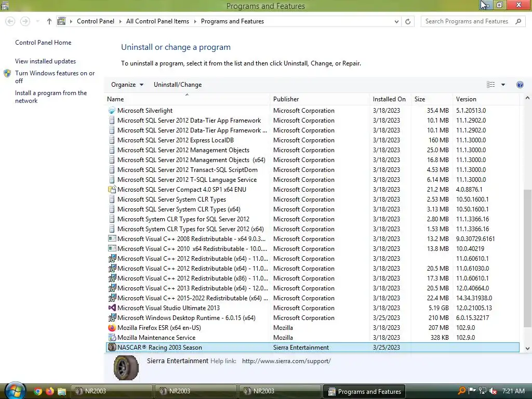Image resolution: width=532 pixels, height=399 pixels.
Task: Refresh the Programs and Features list
Action: [x=408, y=21]
